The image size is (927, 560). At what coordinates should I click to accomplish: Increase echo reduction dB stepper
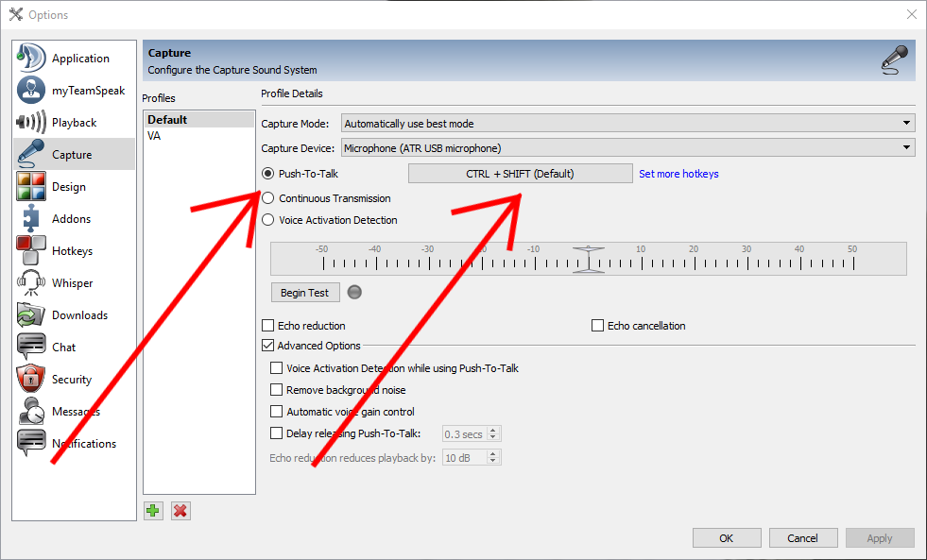[x=493, y=453]
